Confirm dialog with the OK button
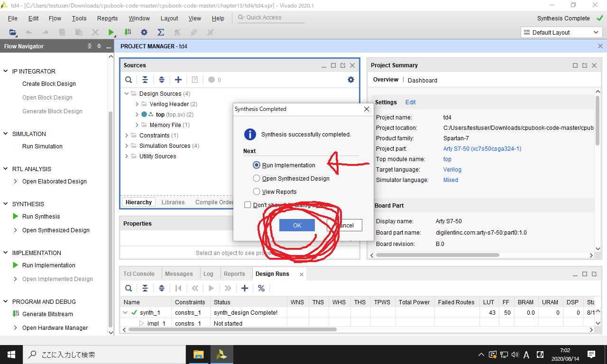The width and height of the screenshot is (607, 364). click(297, 225)
